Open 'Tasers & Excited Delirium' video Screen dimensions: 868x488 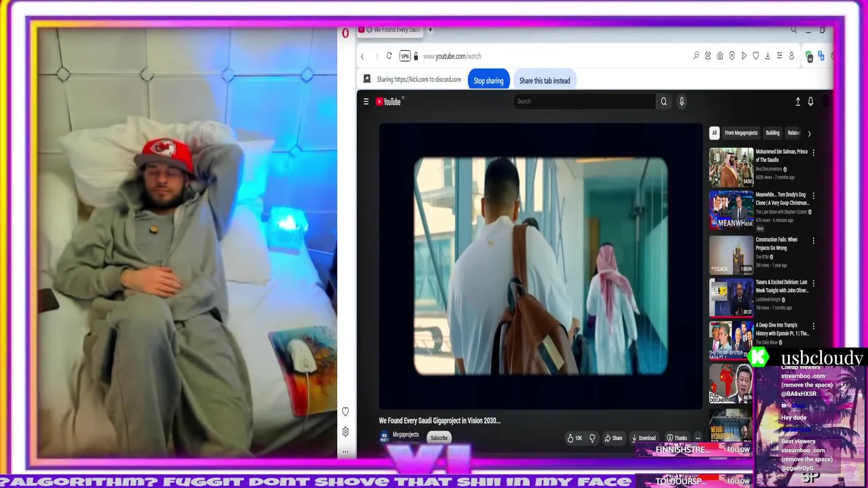[731, 298]
